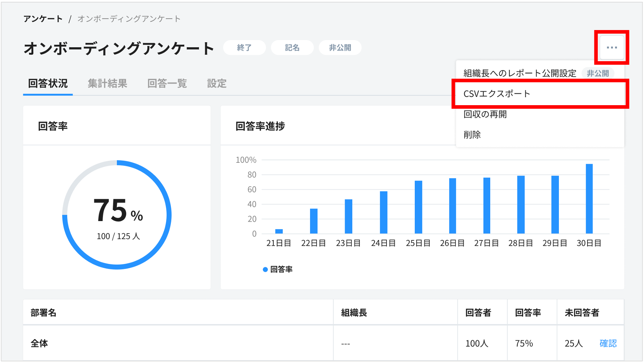644x362 pixels.
Task: Click 確認 link for 全体 row
Action: pyautogui.click(x=608, y=343)
